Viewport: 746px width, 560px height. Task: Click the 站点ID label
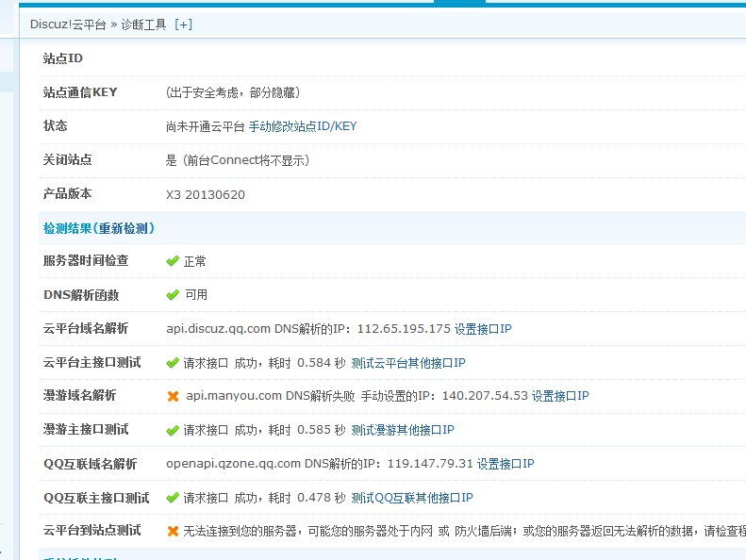point(63,58)
